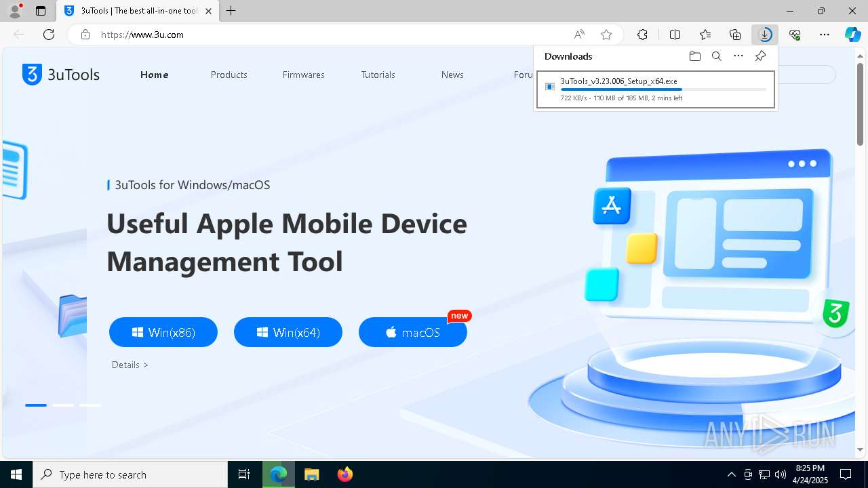The image size is (868, 488).
Task: Open the taskbar clock and date
Action: (810, 474)
